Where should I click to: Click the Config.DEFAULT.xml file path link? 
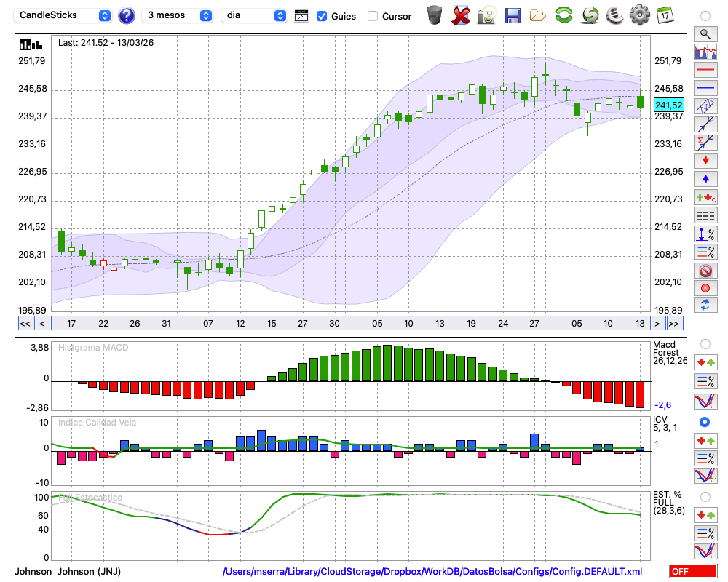432,572
